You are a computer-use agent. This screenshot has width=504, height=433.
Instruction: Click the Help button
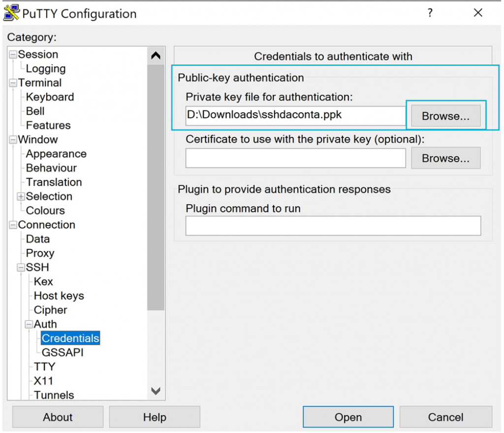[x=155, y=417]
